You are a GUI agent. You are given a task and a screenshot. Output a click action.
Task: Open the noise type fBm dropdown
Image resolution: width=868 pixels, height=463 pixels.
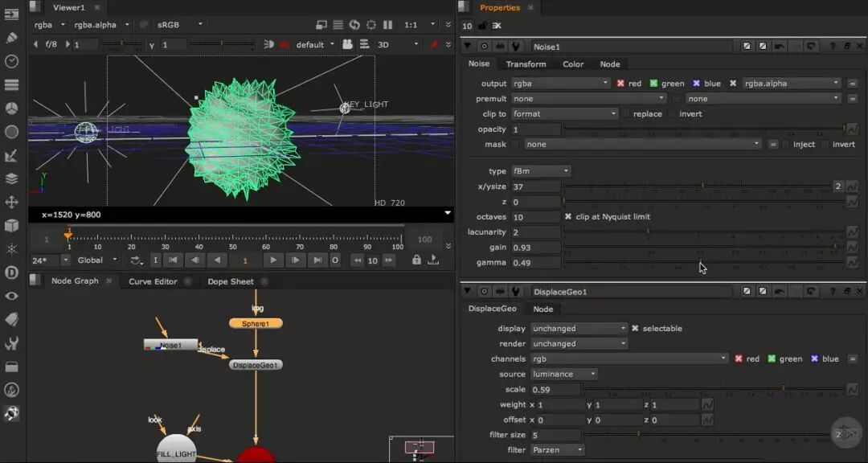(541, 171)
